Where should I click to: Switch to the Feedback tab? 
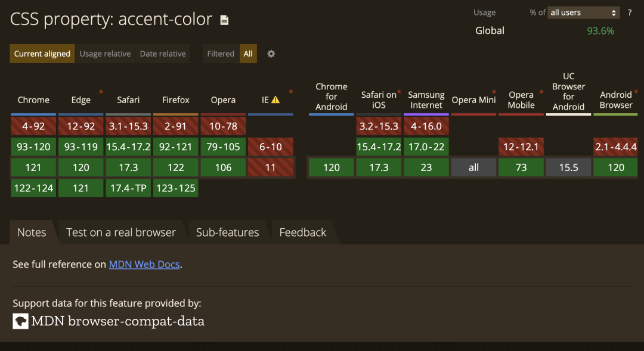click(x=303, y=232)
